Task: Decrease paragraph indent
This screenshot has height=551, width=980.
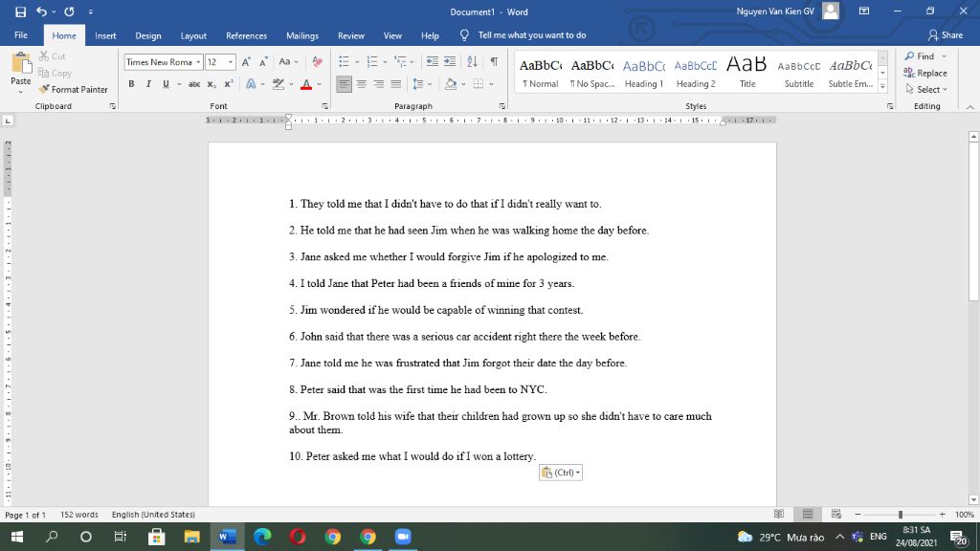Action: [432, 61]
